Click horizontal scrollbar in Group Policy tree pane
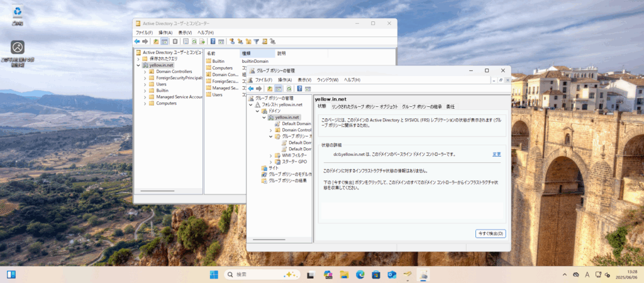 pyautogui.click(x=269, y=240)
